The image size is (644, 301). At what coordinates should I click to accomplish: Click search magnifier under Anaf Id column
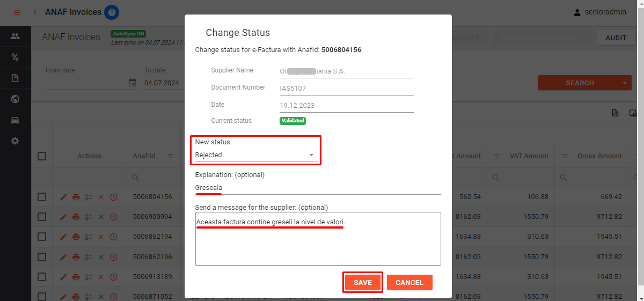136,177
